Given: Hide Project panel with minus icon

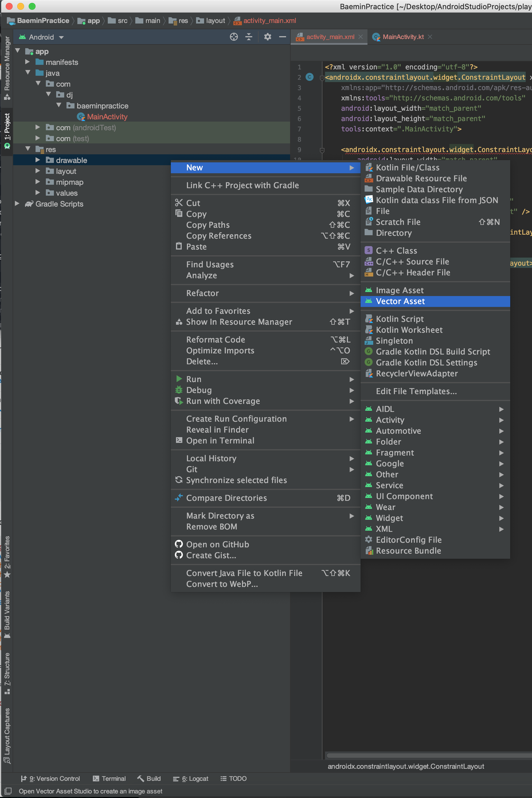Looking at the screenshot, I should (283, 37).
